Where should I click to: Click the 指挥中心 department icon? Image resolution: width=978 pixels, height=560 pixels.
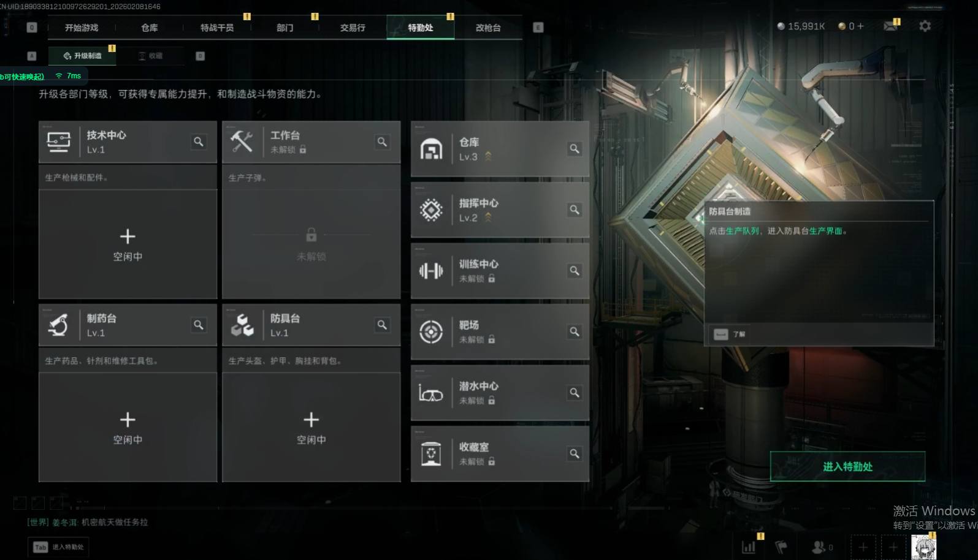click(x=431, y=210)
